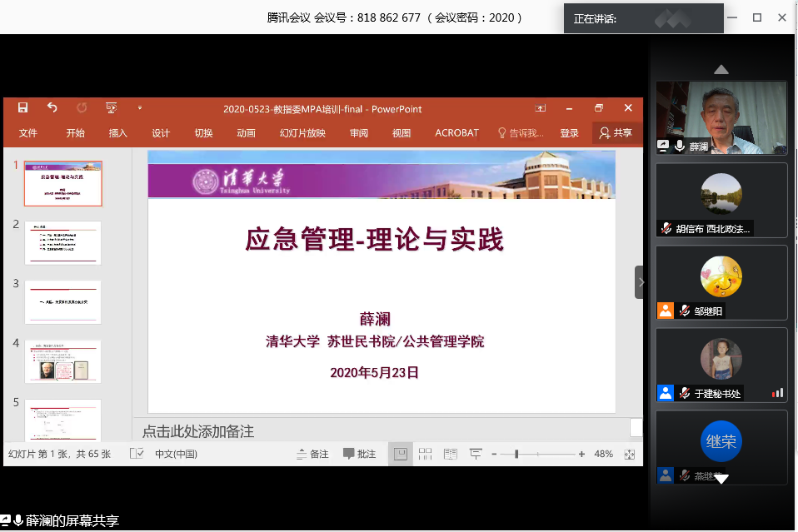Click the Save icon in PowerPoint toolbar

(22, 108)
